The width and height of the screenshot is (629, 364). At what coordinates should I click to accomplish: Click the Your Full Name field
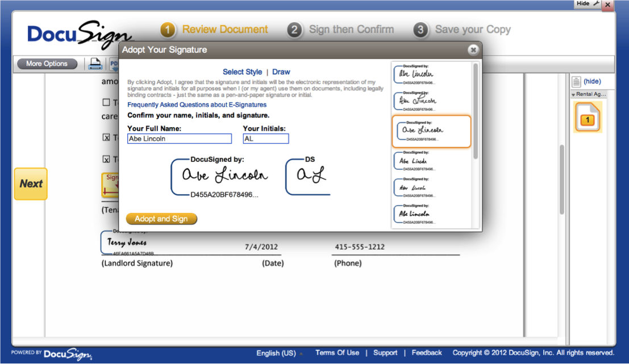[x=180, y=139]
